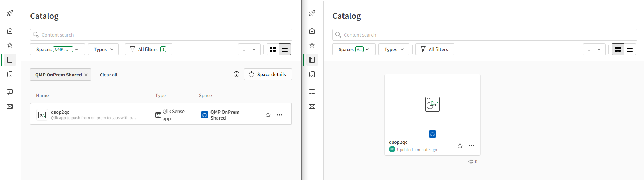Click info icon beside Space details

pos(237,74)
